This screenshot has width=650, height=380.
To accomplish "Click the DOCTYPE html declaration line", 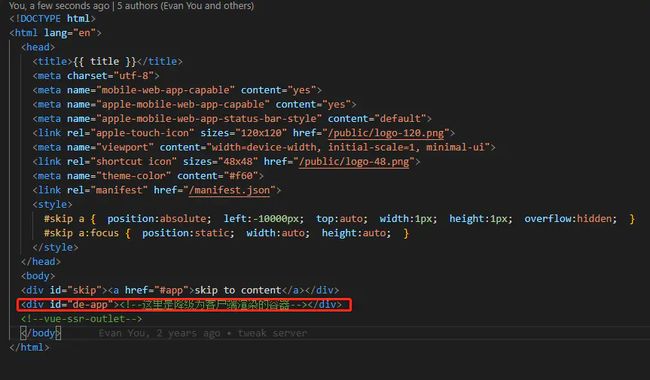I will [53, 19].
